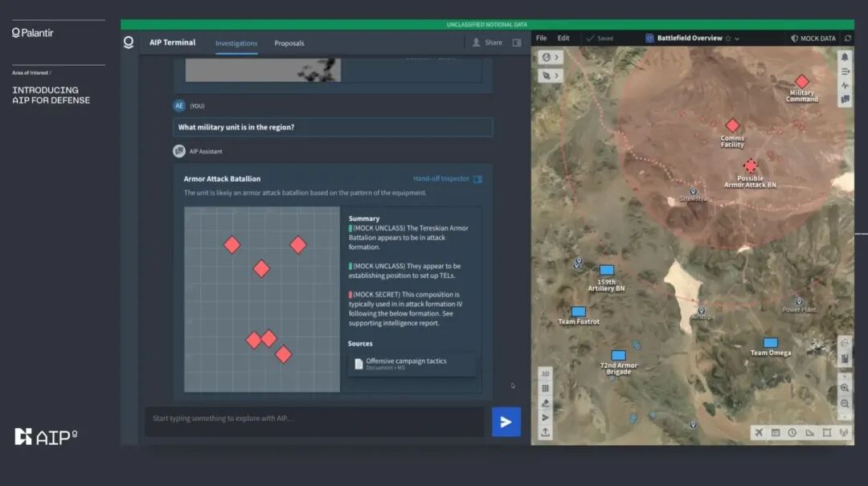
Task: Select the 72nd Armor Brigade unit
Action: point(618,355)
